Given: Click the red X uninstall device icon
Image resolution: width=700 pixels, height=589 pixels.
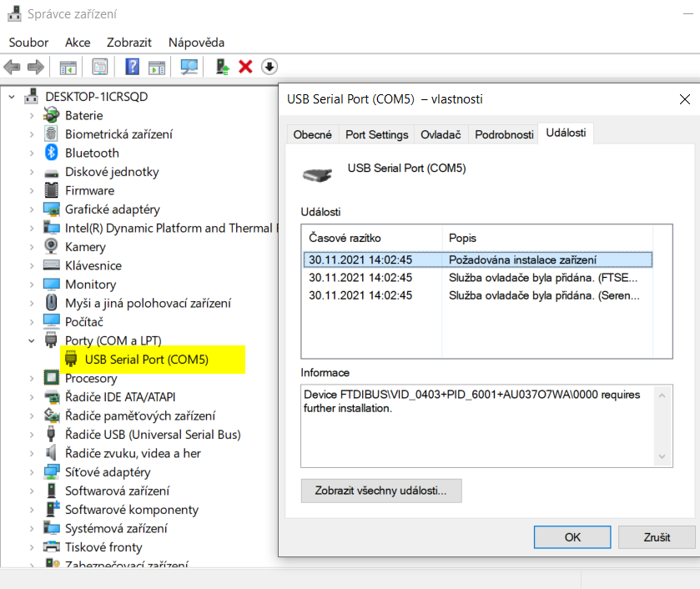Looking at the screenshot, I should click(x=245, y=67).
